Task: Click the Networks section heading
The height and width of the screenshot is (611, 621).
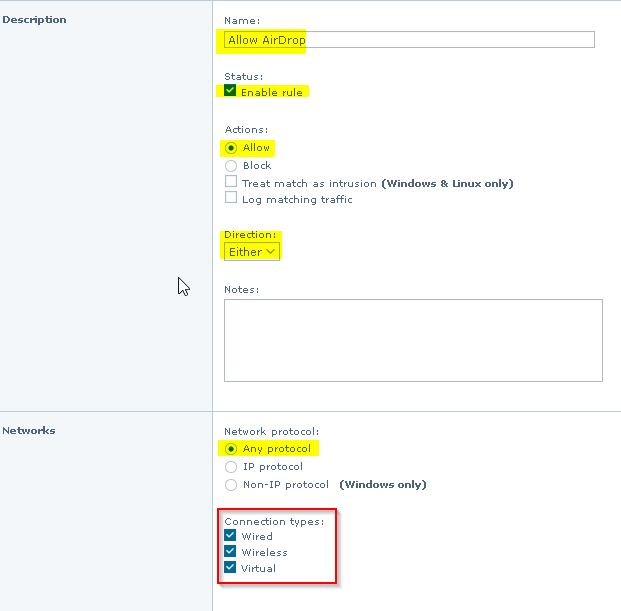Action: click(x=29, y=431)
